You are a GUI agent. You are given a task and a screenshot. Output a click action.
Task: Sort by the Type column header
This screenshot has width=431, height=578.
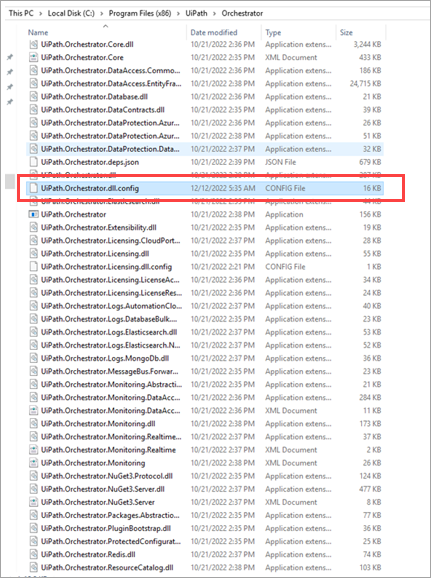(x=273, y=32)
